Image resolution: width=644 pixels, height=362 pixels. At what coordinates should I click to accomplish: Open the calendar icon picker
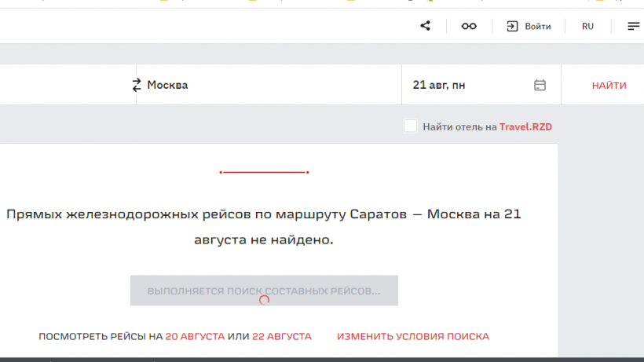point(540,85)
